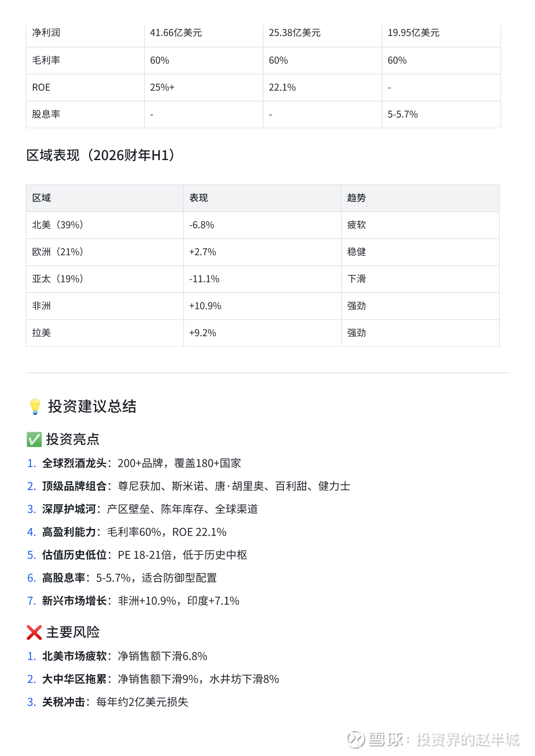Click the Xueqiu snowball logo watermark
The image size is (535, 756).
(x=356, y=739)
